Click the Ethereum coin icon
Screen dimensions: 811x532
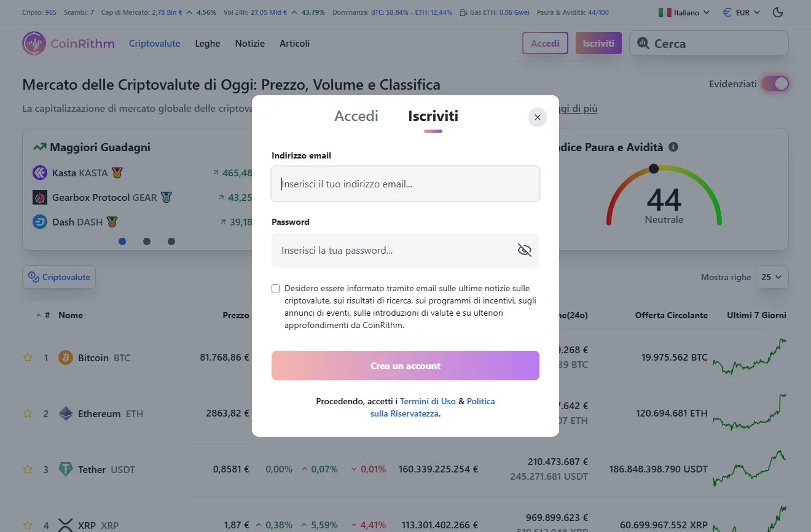67,413
